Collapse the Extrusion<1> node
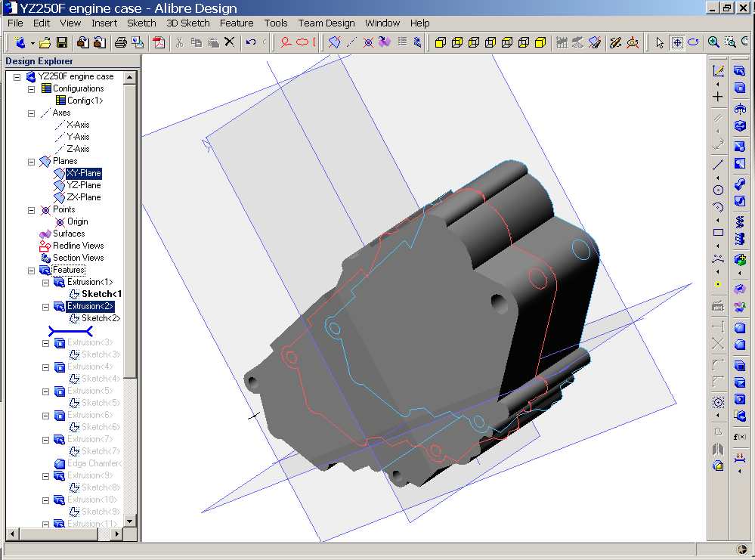The height and width of the screenshot is (560, 755). tap(46, 283)
